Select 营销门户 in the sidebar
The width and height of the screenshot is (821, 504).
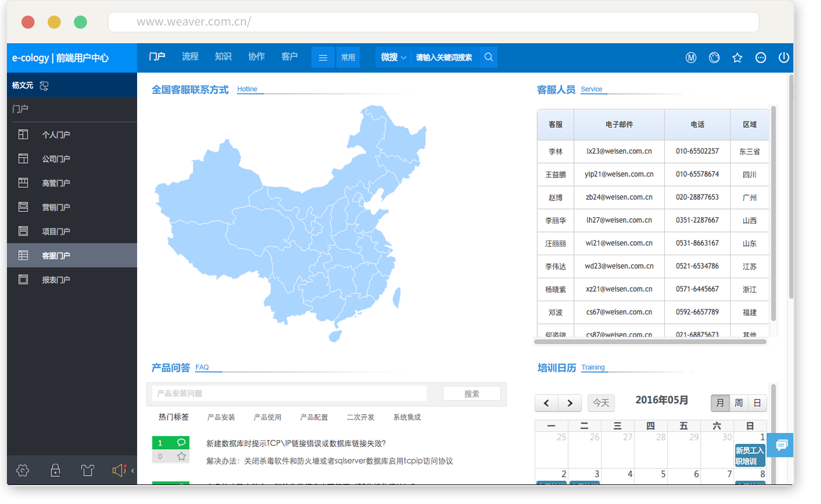[x=56, y=207]
